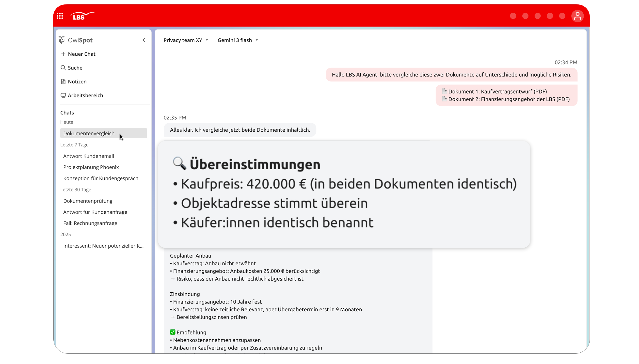Screen dimensions: 639x364
Task: Click the 'Zinsbindung' heading
Action: coord(185,294)
